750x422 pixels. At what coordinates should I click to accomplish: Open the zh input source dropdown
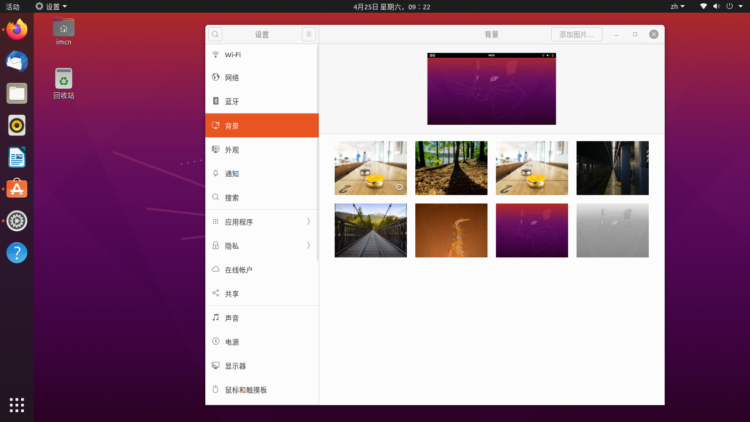[677, 6]
